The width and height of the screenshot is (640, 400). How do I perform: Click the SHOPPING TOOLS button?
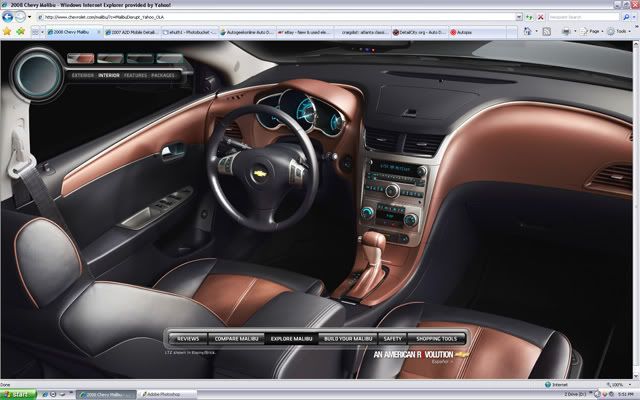pyautogui.click(x=437, y=339)
